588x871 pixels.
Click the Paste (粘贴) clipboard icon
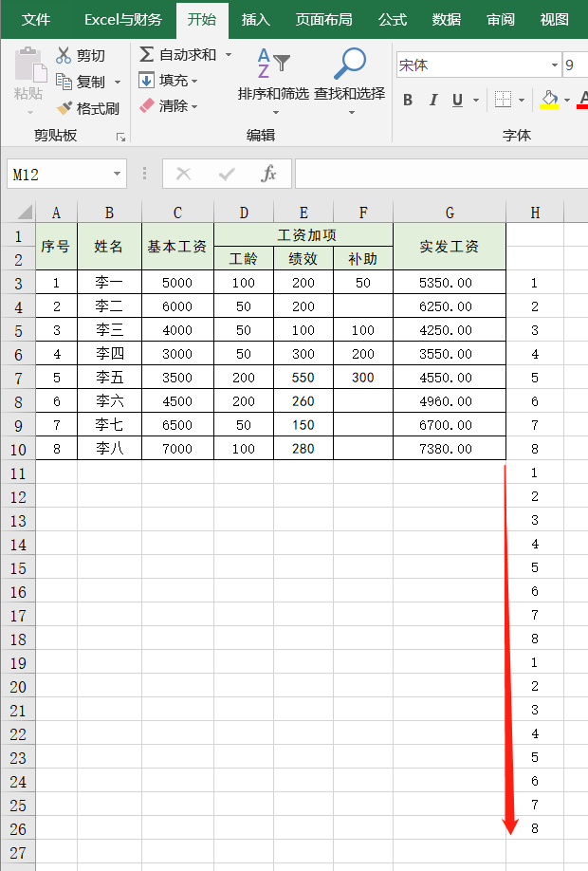pyautogui.click(x=28, y=66)
